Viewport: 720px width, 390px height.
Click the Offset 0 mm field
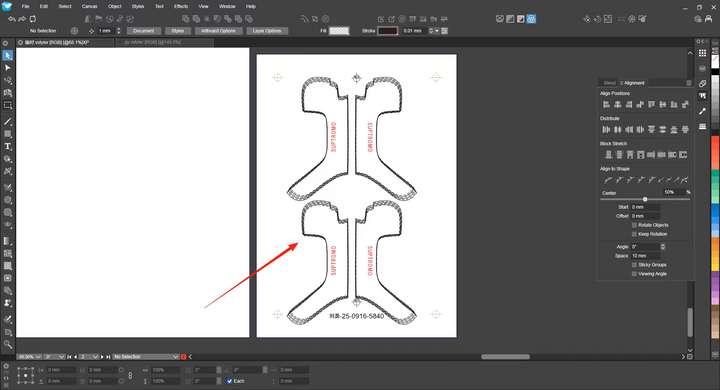[x=645, y=216]
